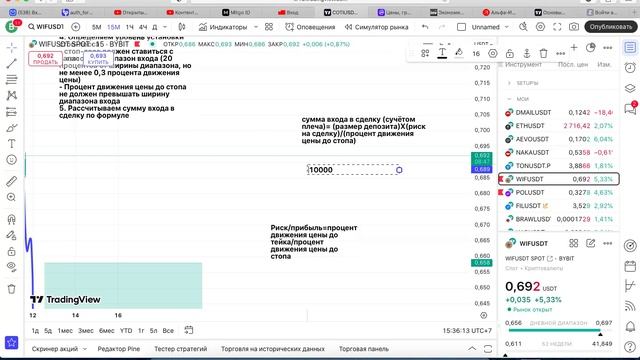Open the chart type candles selector
The height and width of the screenshot is (360, 640).
(182, 27)
